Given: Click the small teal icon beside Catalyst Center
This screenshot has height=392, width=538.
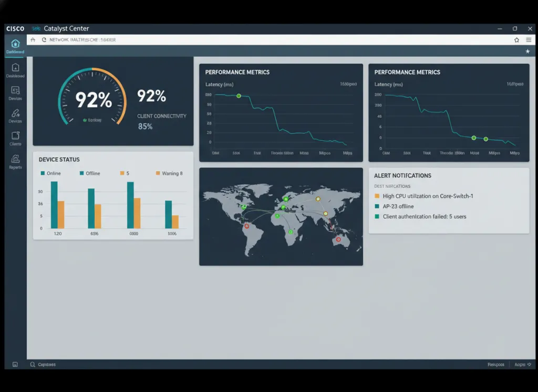Looking at the screenshot, I should click(x=36, y=28).
